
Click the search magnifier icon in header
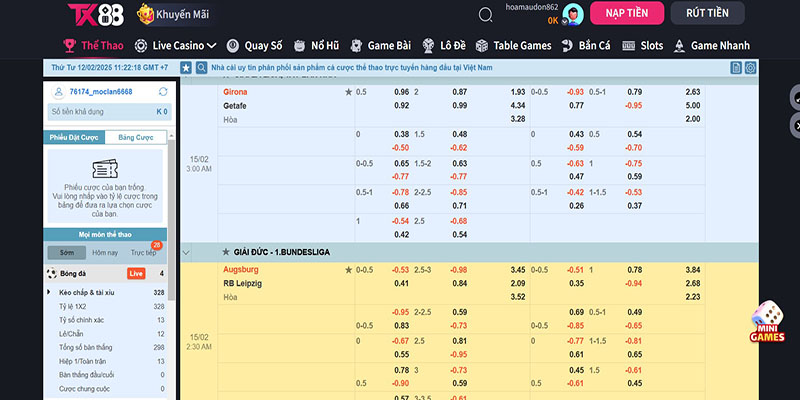pos(486,14)
